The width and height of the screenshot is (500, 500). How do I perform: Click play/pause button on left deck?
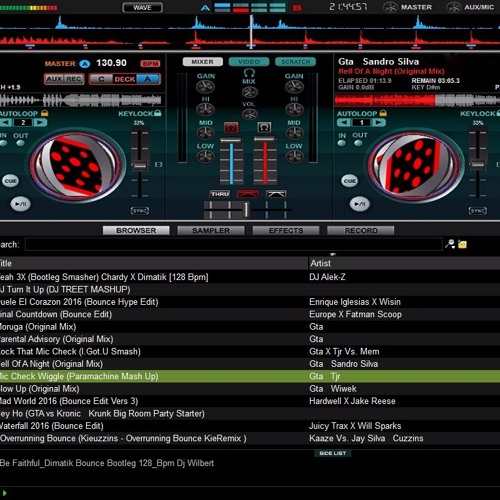[21, 204]
